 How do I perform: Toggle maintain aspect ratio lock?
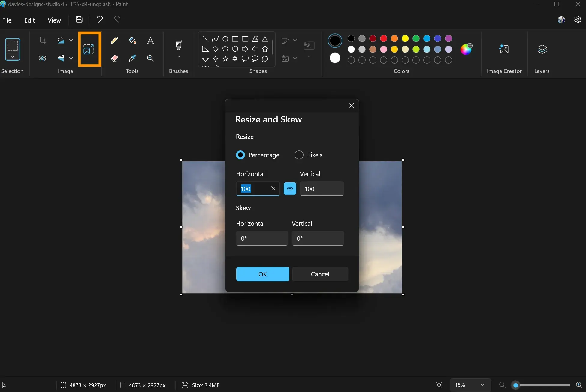290,188
